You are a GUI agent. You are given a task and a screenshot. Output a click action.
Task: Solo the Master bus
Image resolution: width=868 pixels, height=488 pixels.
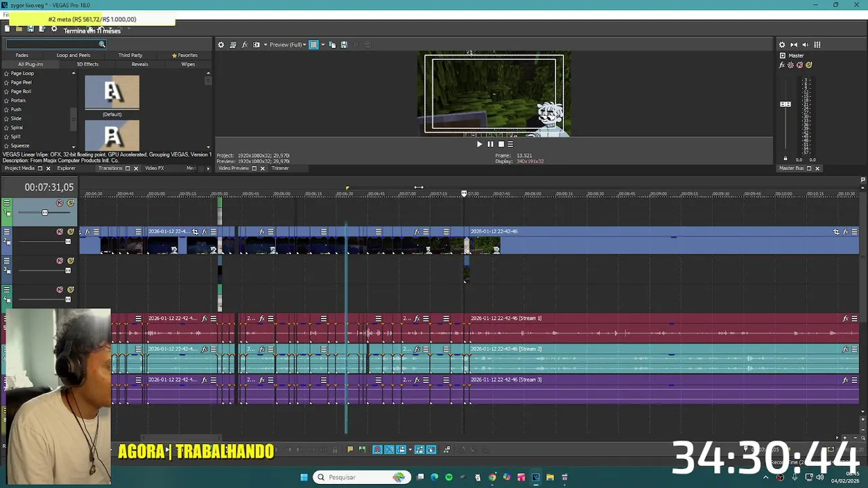[808, 65]
